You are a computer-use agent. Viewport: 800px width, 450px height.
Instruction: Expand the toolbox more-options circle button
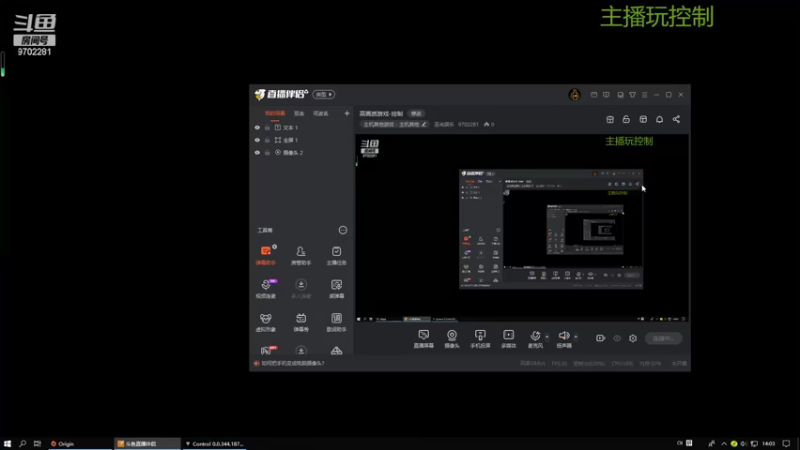click(343, 230)
